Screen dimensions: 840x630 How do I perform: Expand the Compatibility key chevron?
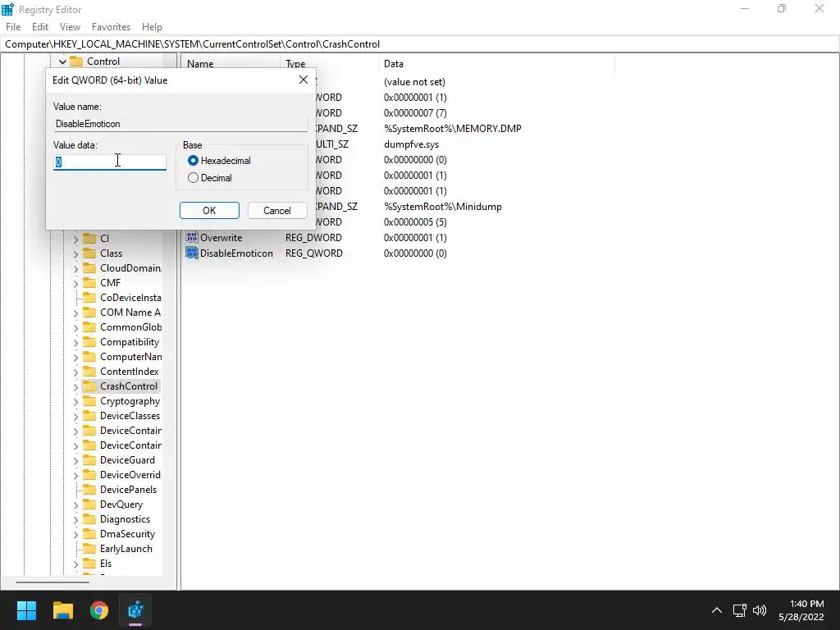point(75,342)
